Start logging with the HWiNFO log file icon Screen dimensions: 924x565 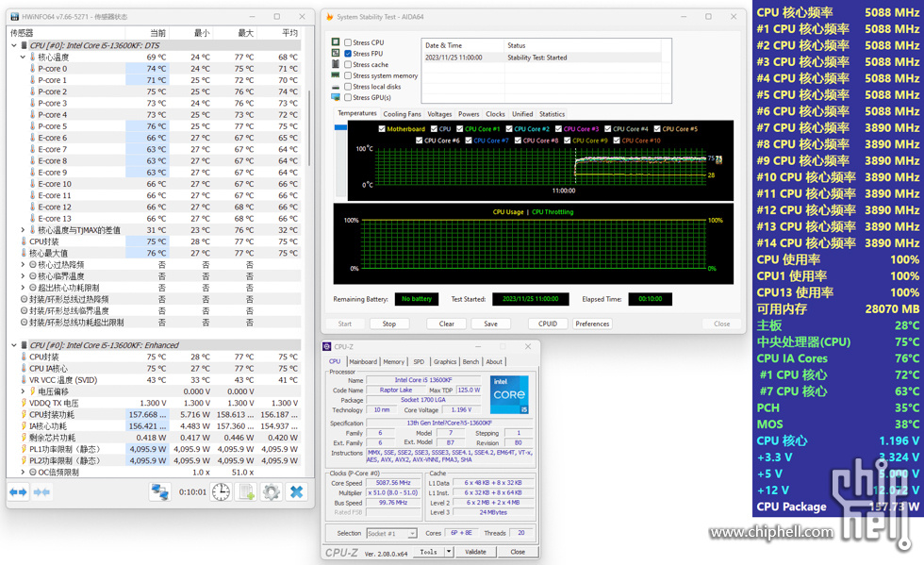pyautogui.click(x=246, y=491)
